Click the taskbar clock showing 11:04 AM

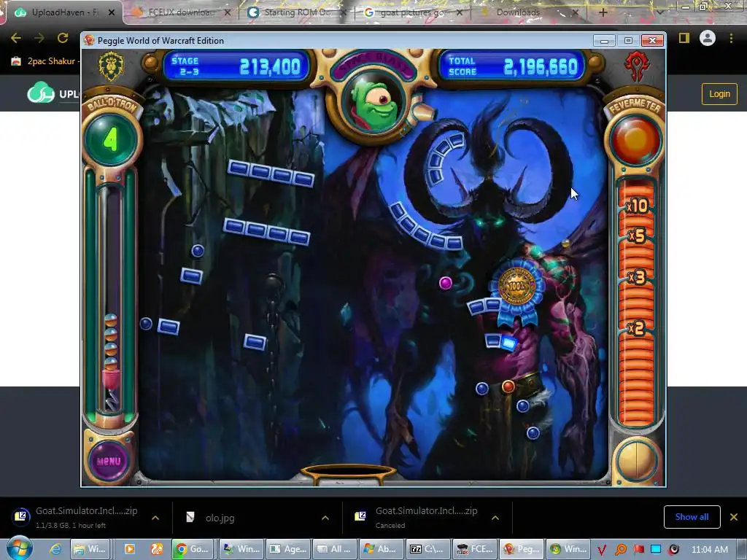tap(709, 550)
